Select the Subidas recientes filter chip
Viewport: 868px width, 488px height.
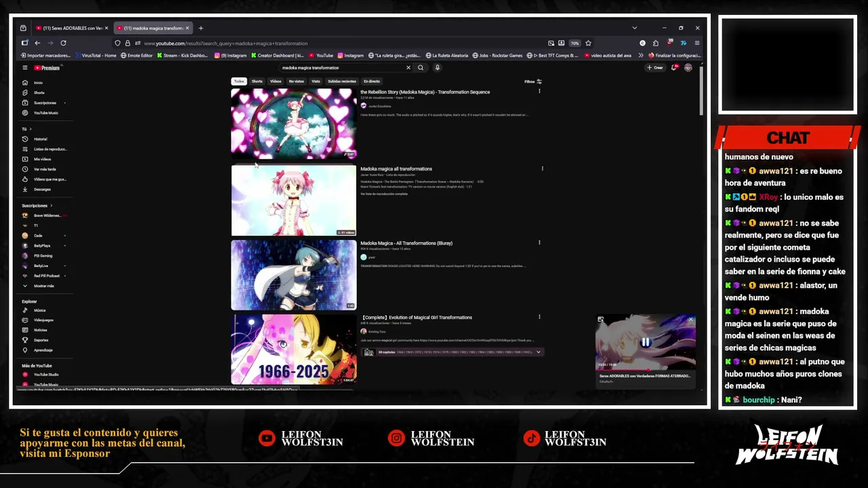tap(342, 81)
